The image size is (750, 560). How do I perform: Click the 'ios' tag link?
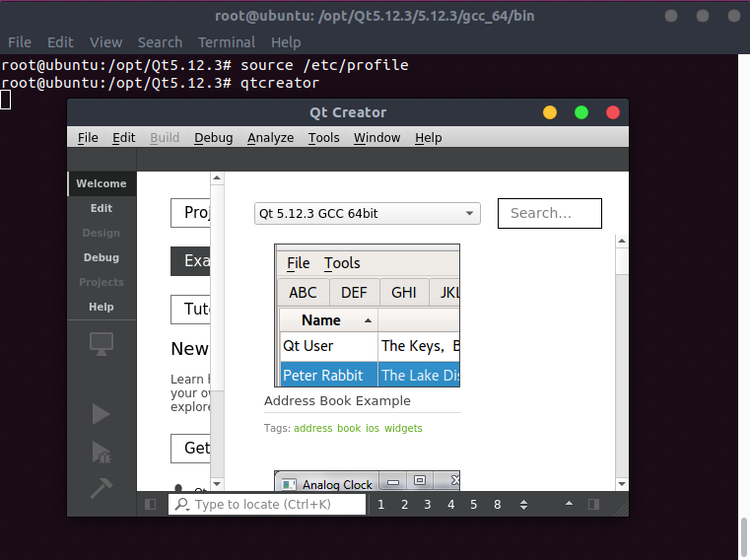click(x=373, y=428)
